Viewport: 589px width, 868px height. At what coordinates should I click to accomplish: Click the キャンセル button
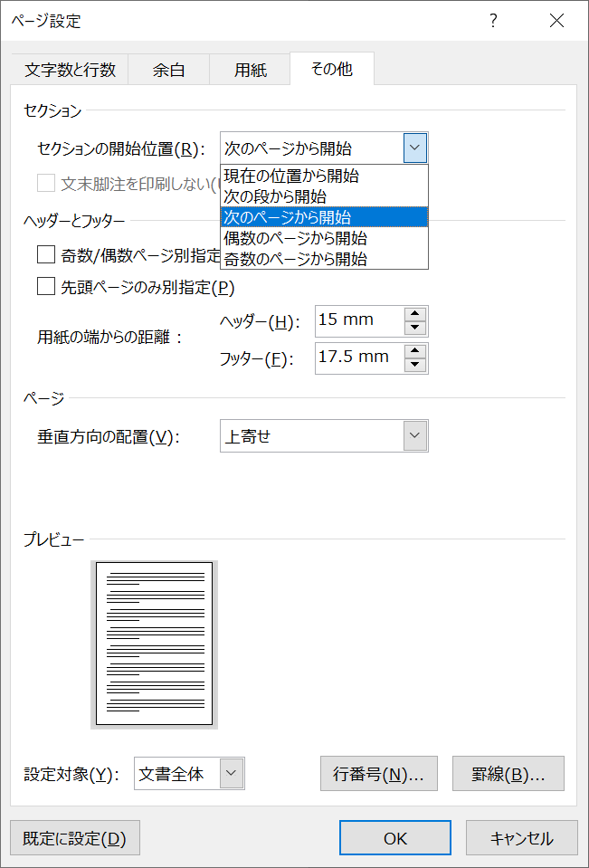[x=521, y=839]
